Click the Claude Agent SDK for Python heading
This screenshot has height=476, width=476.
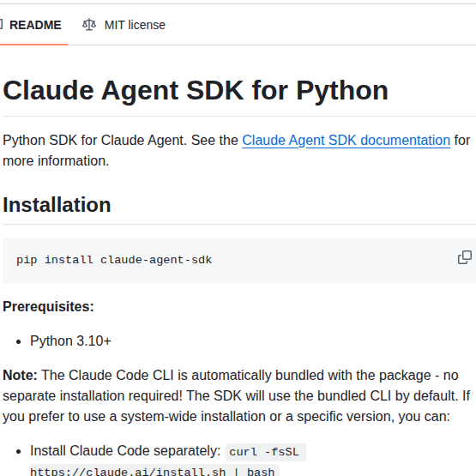(x=196, y=90)
